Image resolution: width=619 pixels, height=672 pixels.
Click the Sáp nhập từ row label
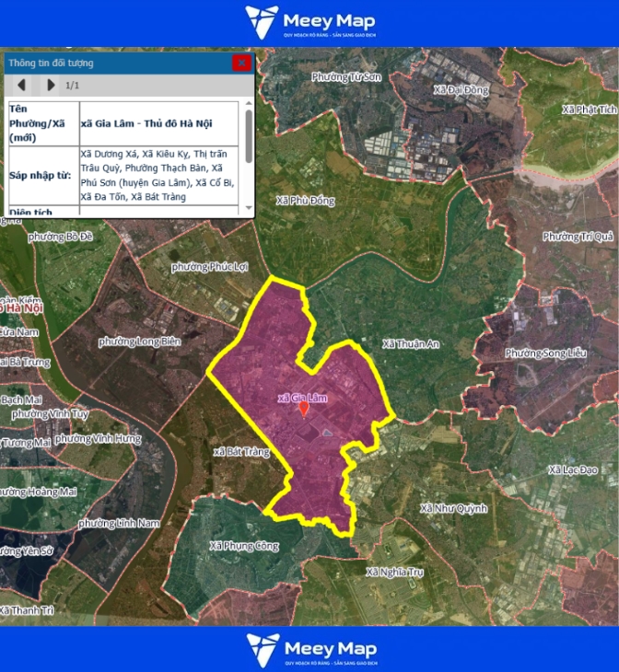(42, 174)
